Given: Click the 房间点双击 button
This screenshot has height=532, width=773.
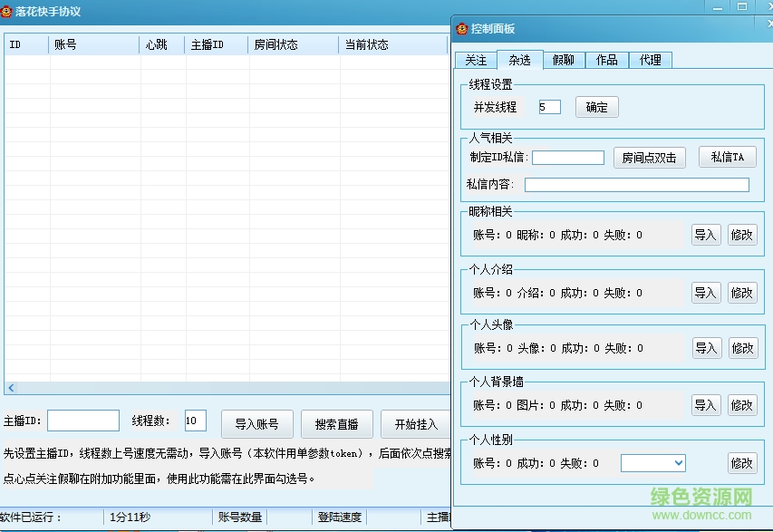Looking at the screenshot, I should click(x=651, y=156).
